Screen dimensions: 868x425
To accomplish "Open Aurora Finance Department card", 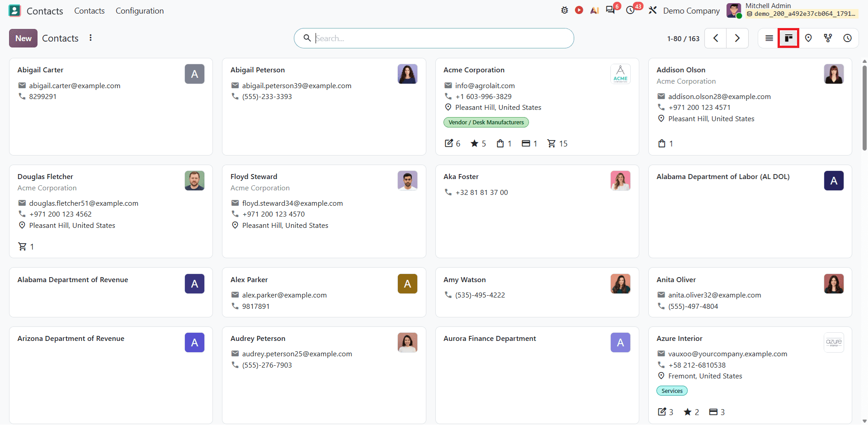I will point(537,375).
